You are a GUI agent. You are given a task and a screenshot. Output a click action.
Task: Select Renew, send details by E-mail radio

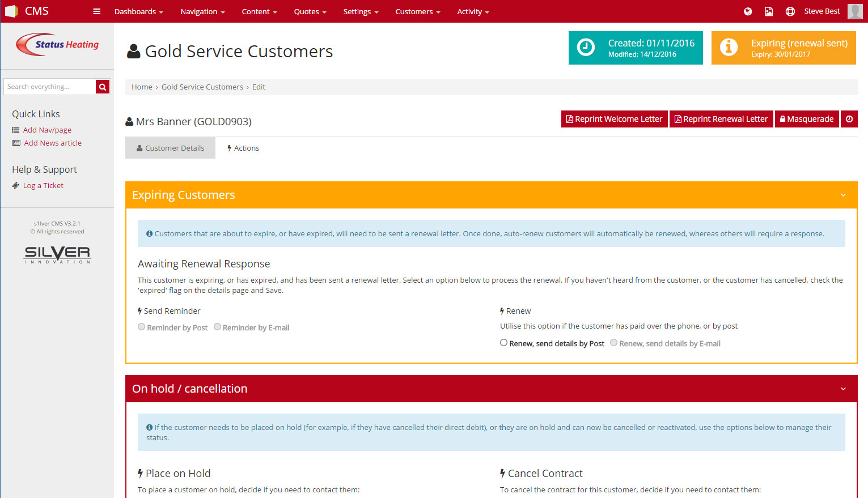pyautogui.click(x=613, y=343)
